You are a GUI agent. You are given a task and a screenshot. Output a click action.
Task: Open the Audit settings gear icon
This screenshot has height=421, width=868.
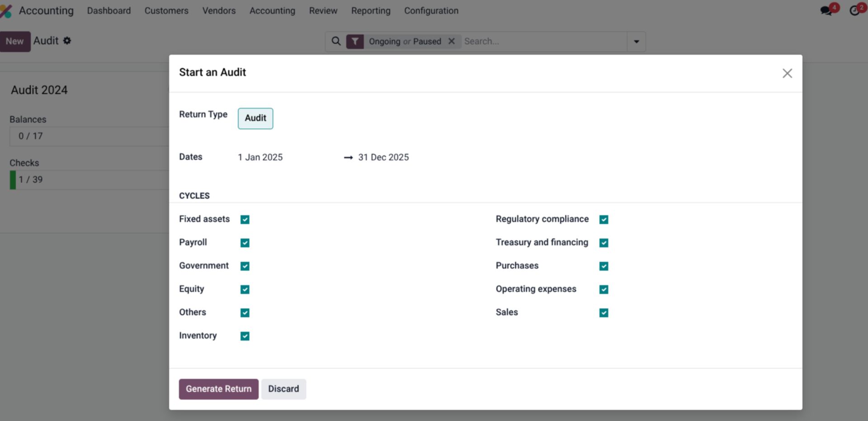pos(67,41)
